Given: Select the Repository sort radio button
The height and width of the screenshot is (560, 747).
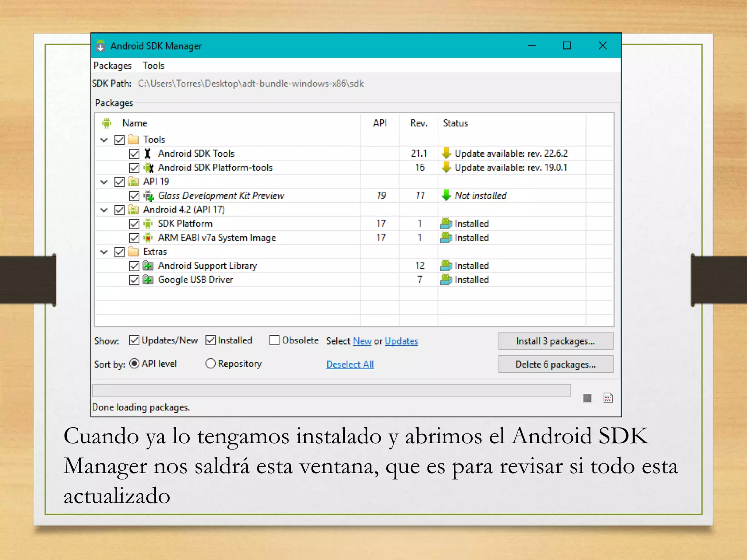Looking at the screenshot, I should 210,363.
